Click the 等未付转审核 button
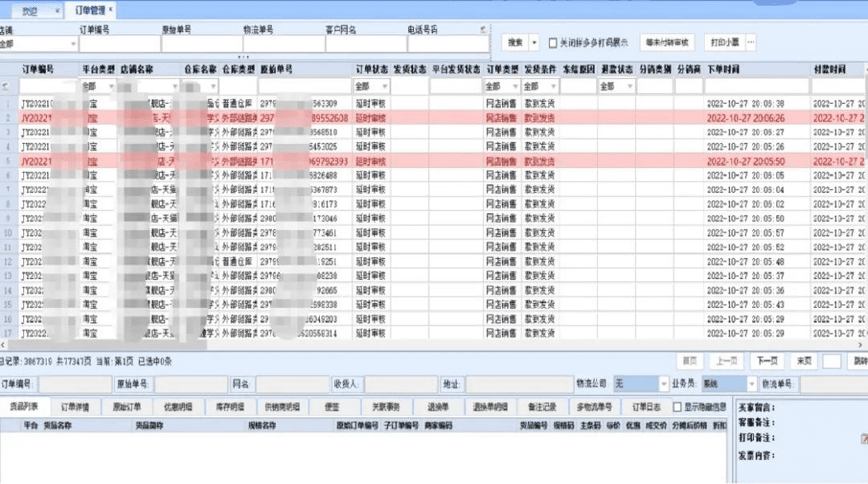868x484 pixels. pyautogui.click(x=667, y=42)
